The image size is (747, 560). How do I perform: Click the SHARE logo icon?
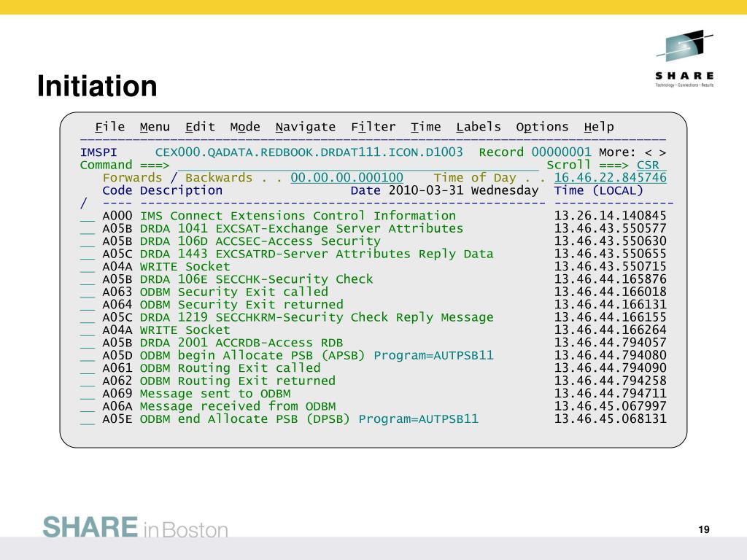click(684, 58)
